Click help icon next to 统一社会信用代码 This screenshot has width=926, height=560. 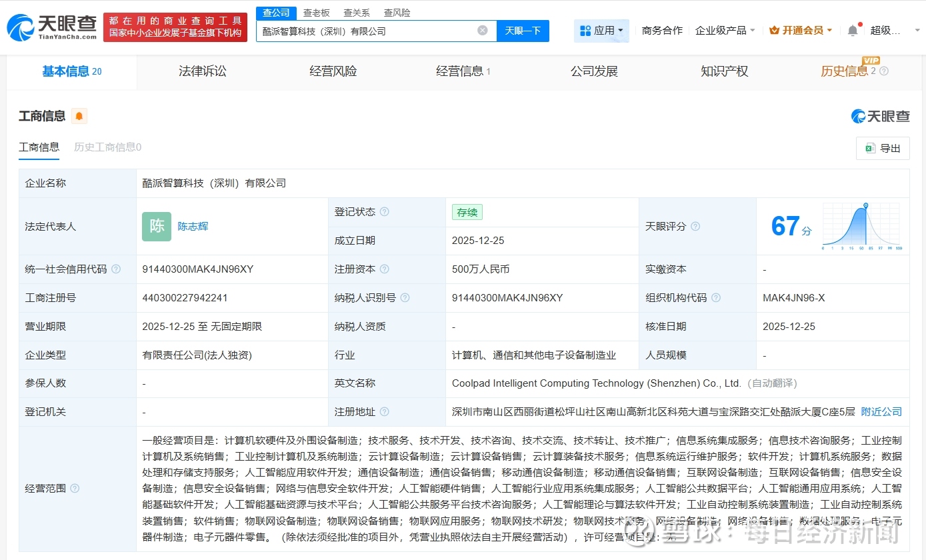coord(116,269)
